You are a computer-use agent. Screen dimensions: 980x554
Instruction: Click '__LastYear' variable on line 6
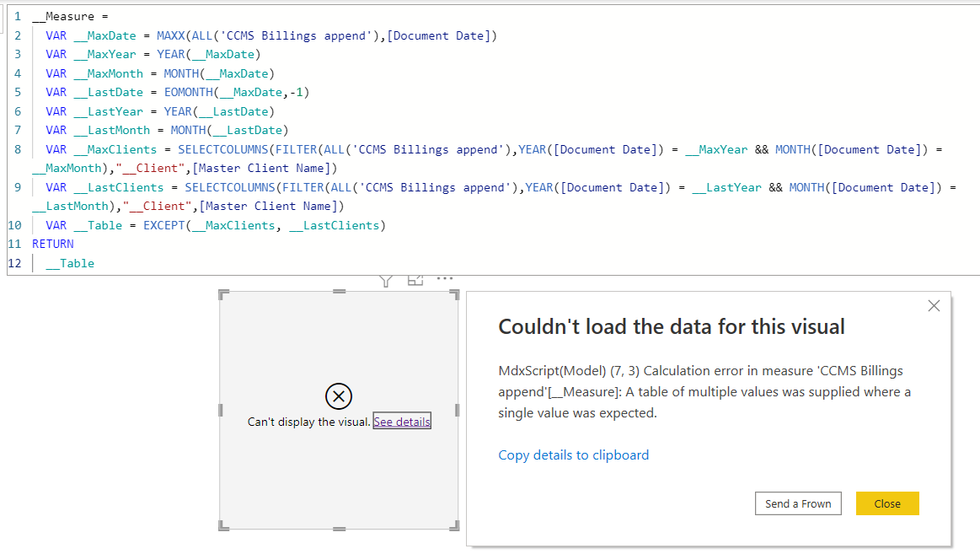click(x=109, y=111)
